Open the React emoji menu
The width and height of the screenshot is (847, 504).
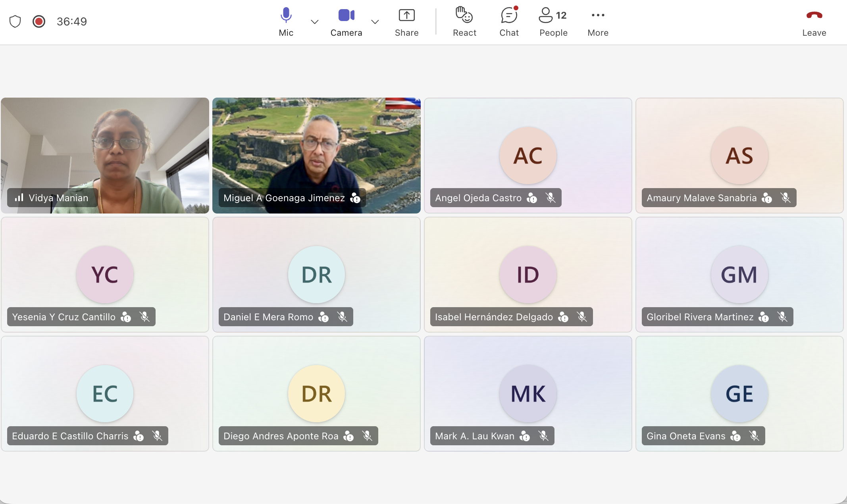464,22
